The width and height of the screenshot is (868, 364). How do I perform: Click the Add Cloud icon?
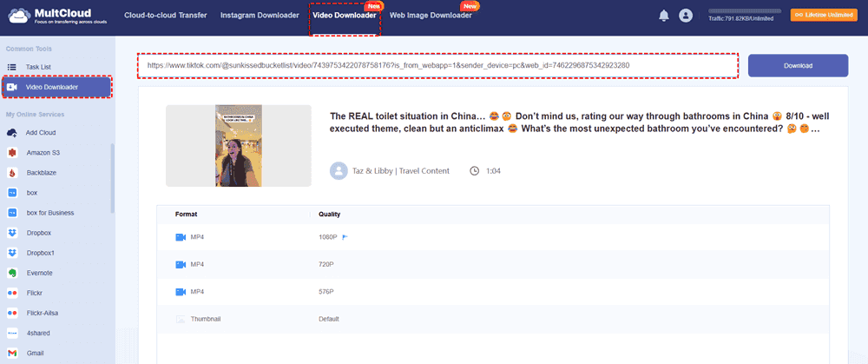tap(11, 133)
